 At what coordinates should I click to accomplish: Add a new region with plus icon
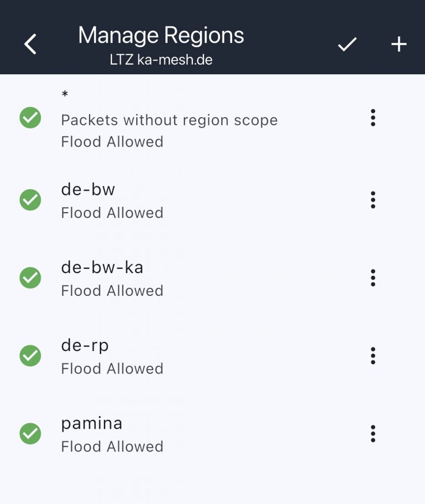(398, 45)
